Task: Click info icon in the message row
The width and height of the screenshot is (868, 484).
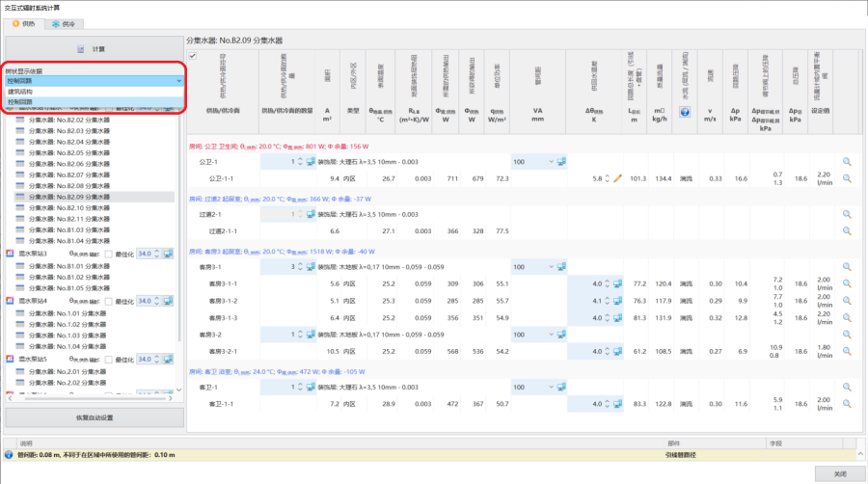Action: tap(9, 455)
